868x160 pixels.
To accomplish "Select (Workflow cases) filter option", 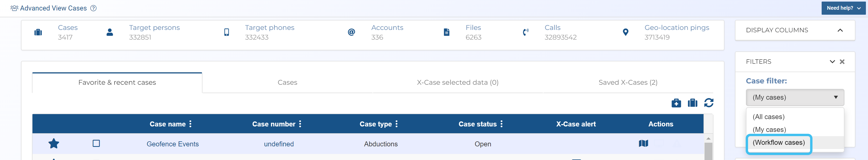I will coord(778,142).
